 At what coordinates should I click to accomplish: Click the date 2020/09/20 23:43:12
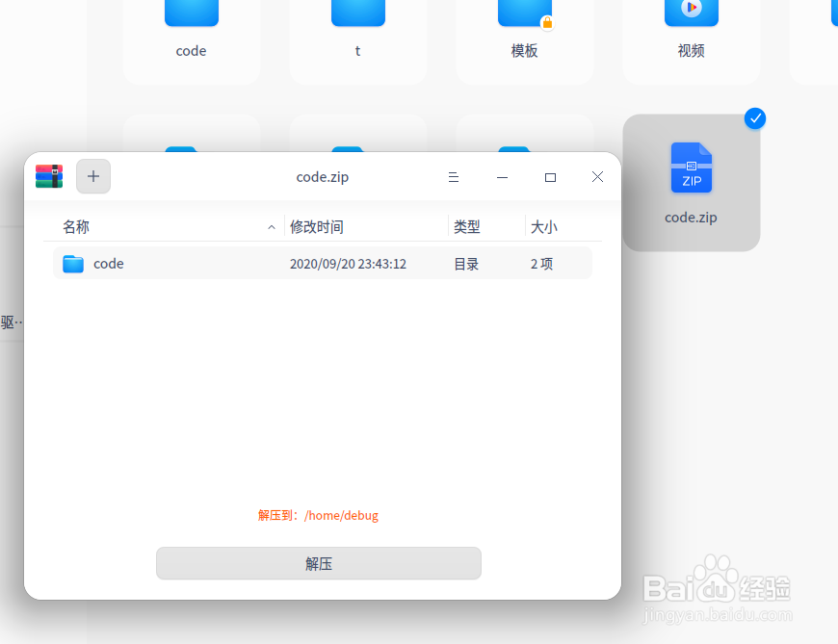pos(348,264)
